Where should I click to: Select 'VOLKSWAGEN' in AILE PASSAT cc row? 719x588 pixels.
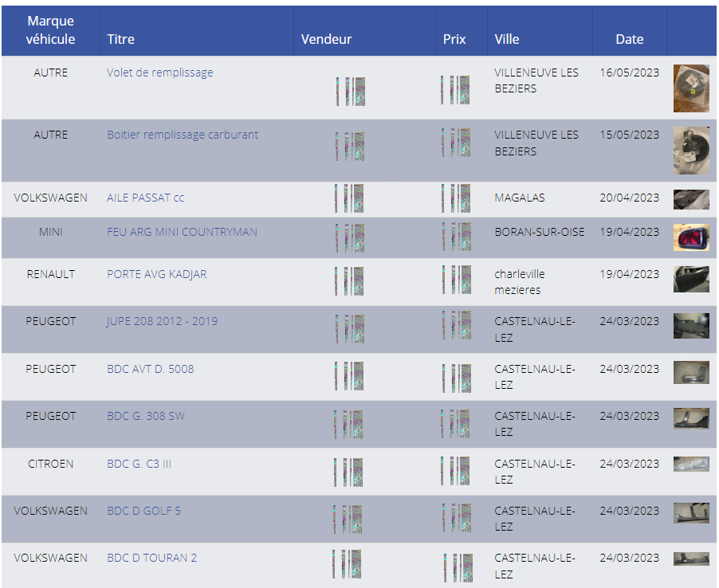(50, 198)
